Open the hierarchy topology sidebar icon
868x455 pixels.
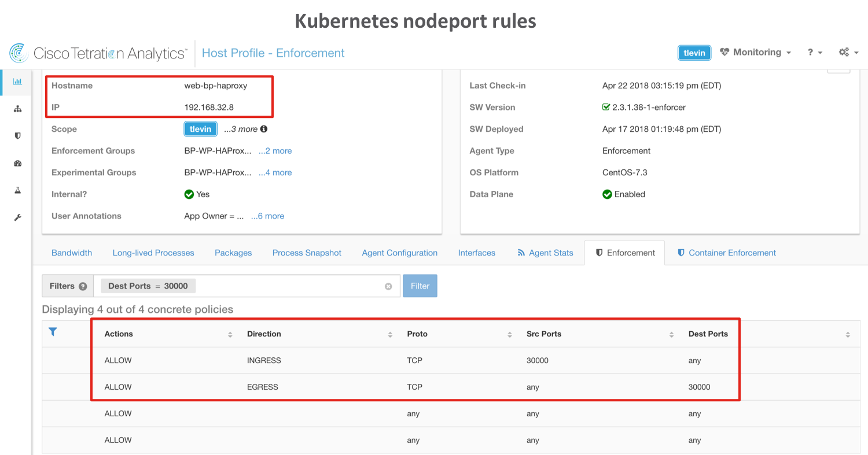click(x=17, y=109)
